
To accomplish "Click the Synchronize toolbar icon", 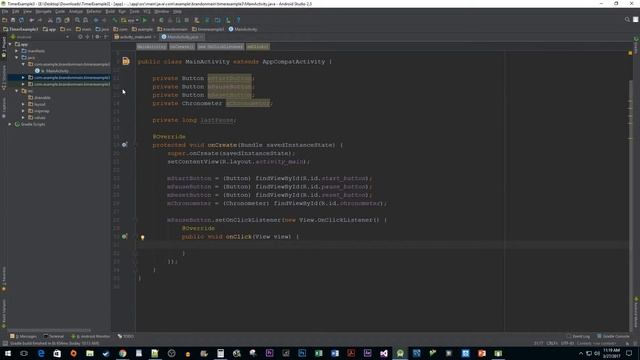I will point(21,20).
